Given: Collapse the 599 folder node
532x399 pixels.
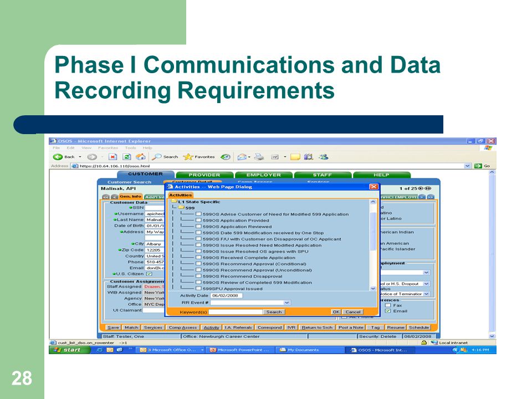Looking at the screenshot, I should point(181,207).
